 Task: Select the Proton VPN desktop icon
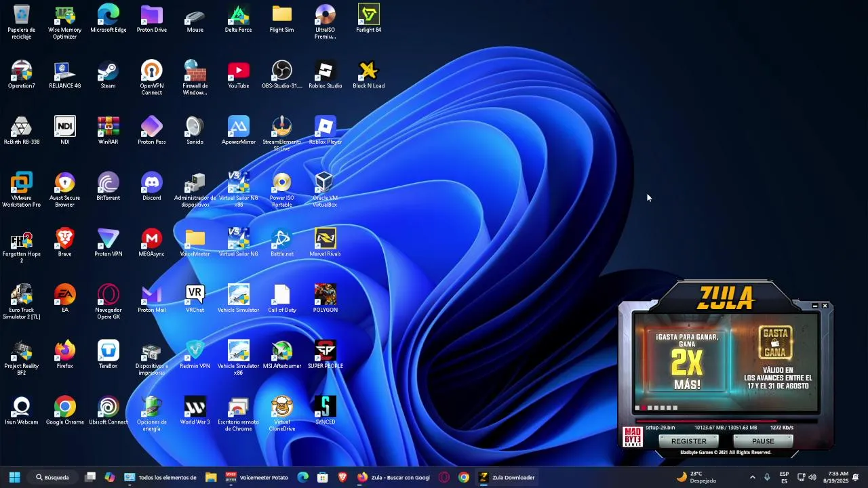tap(108, 243)
